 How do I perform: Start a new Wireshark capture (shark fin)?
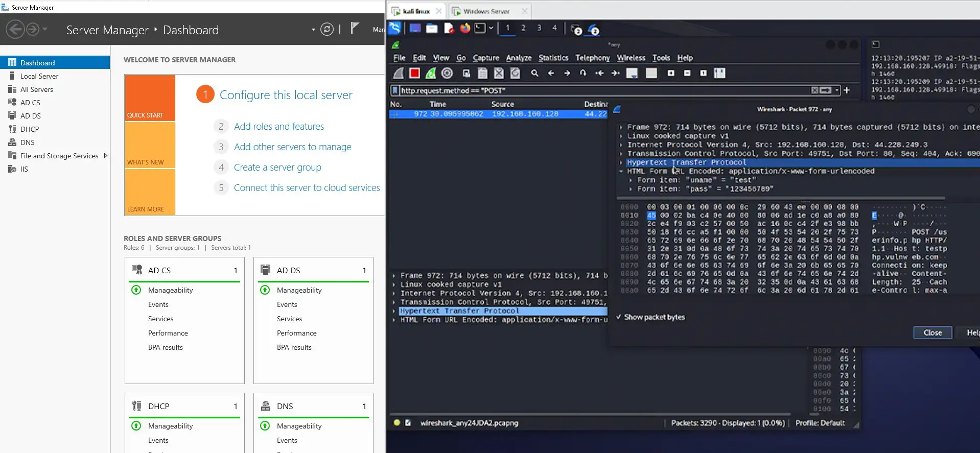(399, 74)
